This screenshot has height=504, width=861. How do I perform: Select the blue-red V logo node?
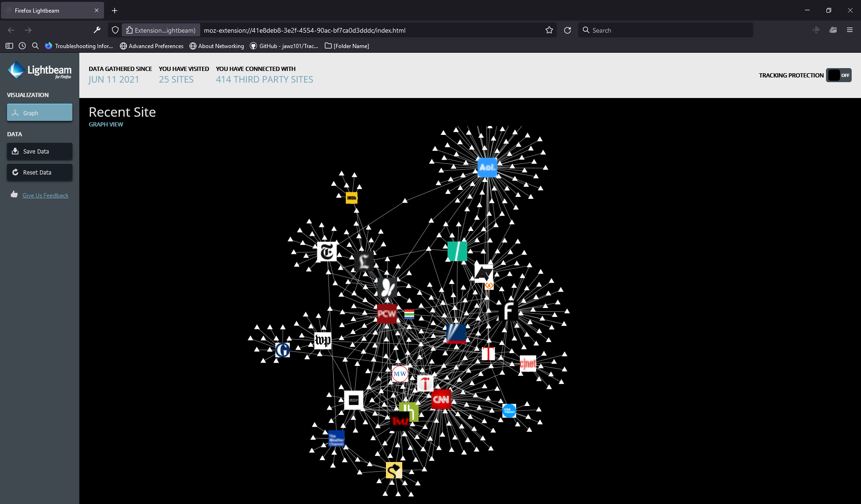tap(456, 334)
